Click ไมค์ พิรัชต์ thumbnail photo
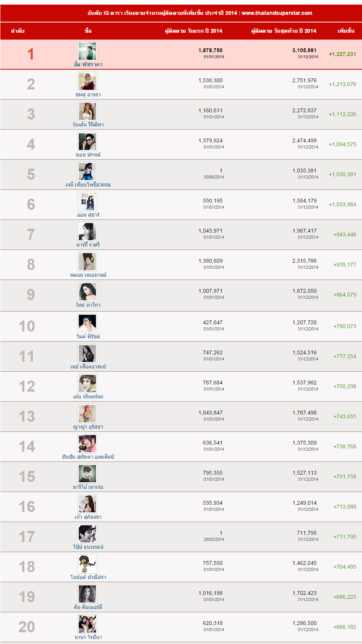The image size is (362, 644). click(x=87, y=323)
